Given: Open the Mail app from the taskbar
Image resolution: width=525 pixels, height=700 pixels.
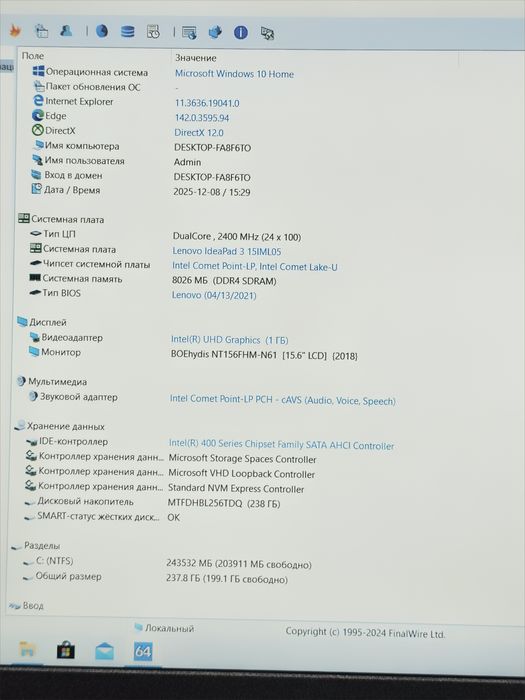Looking at the screenshot, I should pyautogui.click(x=104, y=651).
